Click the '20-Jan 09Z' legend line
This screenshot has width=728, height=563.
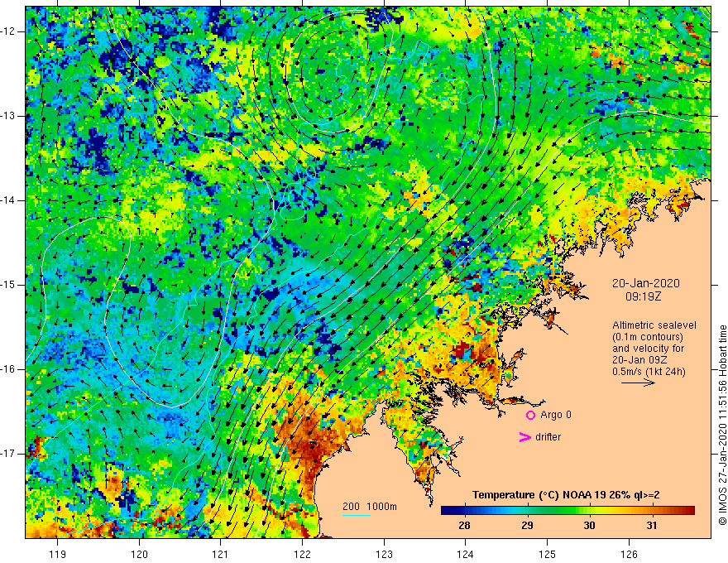coord(638,360)
